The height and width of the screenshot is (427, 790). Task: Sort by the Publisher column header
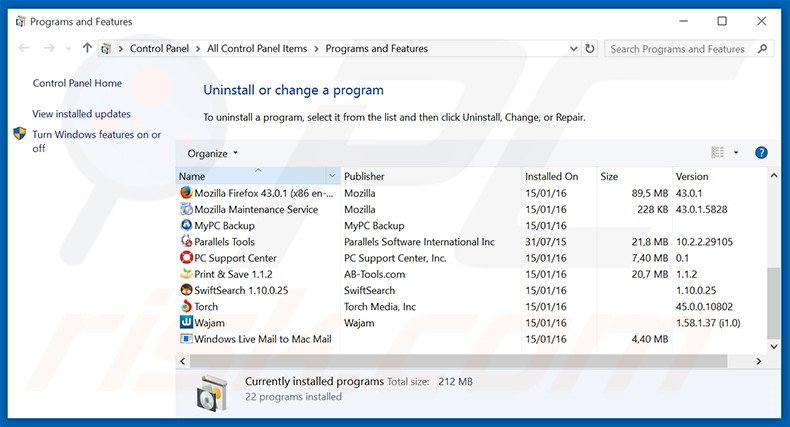point(364,176)
